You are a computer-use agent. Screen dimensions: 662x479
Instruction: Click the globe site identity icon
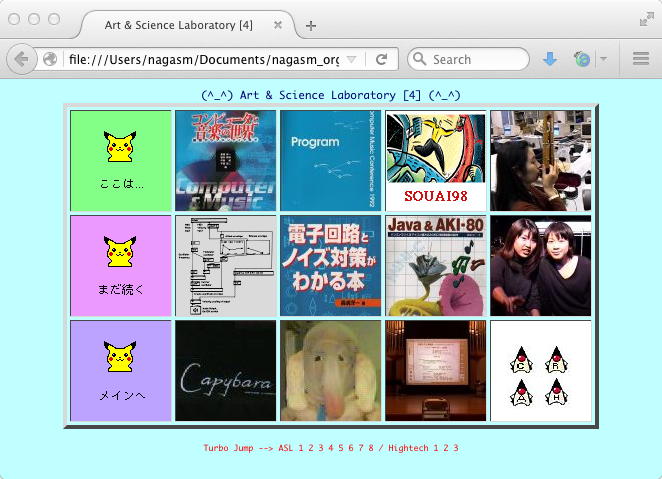coord(50,59)
